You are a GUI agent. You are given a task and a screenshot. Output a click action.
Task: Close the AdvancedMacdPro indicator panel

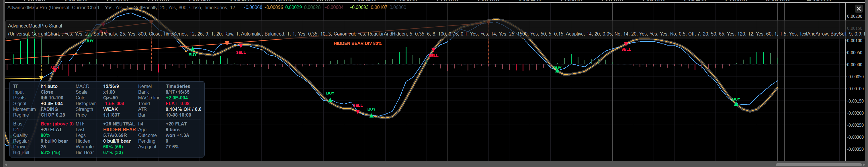[859, 9]
